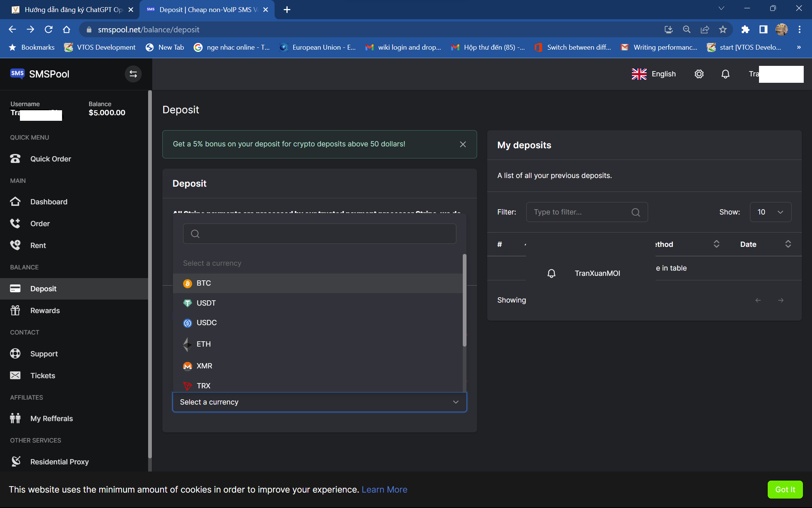Toggle Method column sort arrows

click(x=717, y=244)
